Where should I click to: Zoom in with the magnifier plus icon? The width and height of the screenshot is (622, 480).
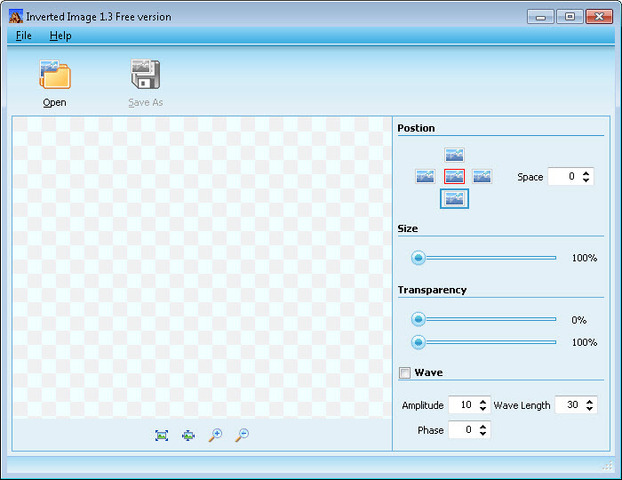point(215,435)
